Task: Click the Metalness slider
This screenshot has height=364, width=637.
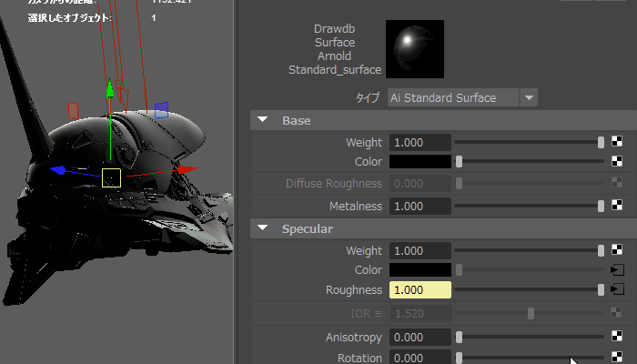Action: [529, 206]
